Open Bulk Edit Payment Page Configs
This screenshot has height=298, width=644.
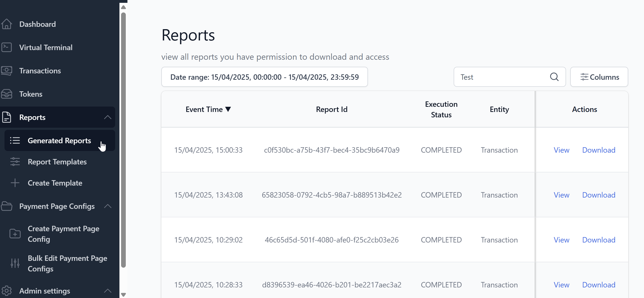click(68, 263)
